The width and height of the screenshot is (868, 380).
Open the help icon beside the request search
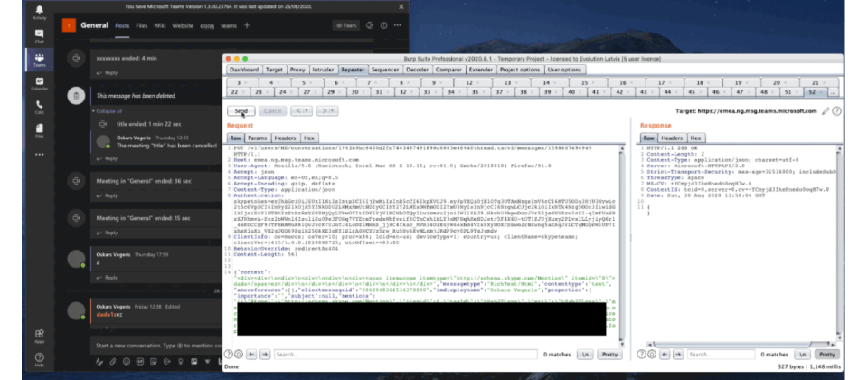click(x=228, y=354)
